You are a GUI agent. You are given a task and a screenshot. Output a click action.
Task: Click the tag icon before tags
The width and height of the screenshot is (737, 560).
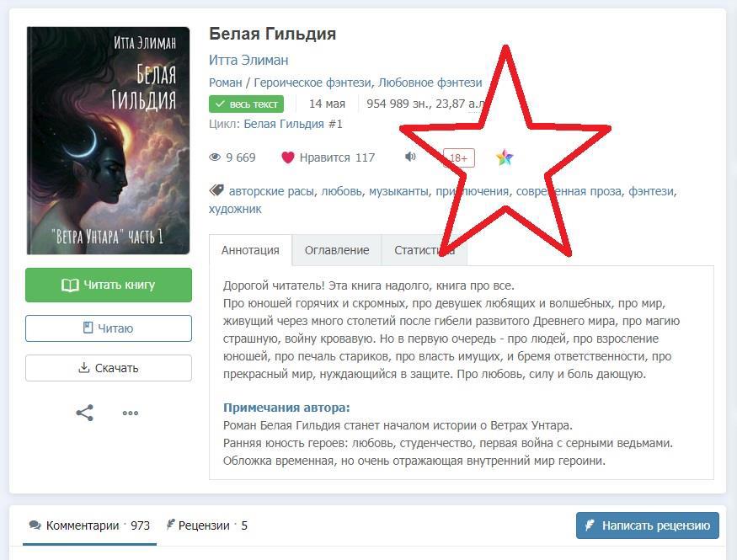coord(216,189)
